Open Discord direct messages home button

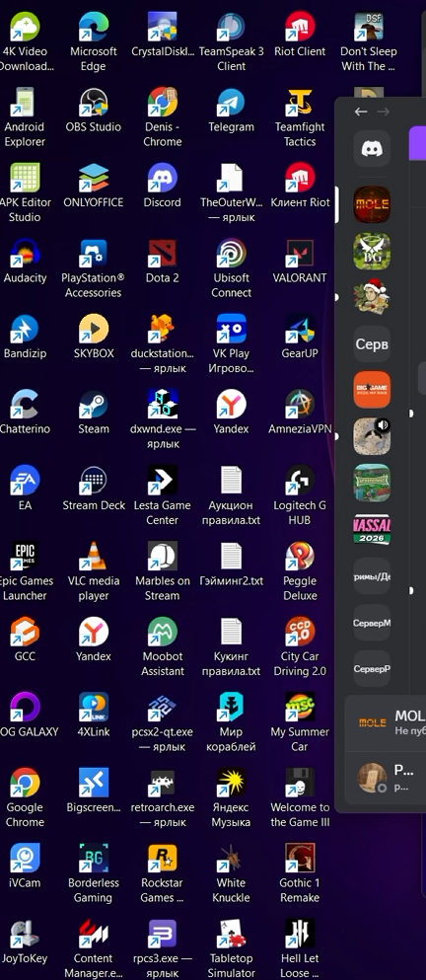pyautogui.click(x=372, y=149)
